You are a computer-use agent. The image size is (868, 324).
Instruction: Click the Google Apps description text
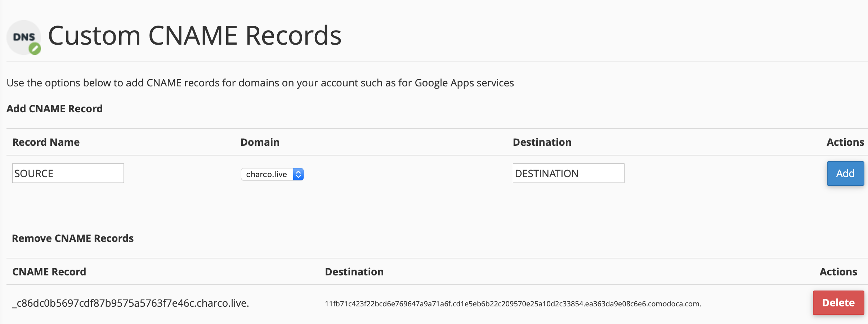coord(260,83)
